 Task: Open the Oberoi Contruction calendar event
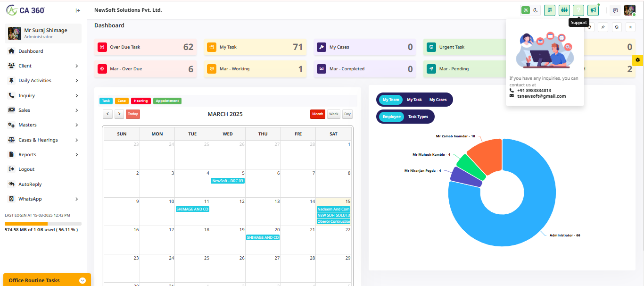[x=334, y=221]
